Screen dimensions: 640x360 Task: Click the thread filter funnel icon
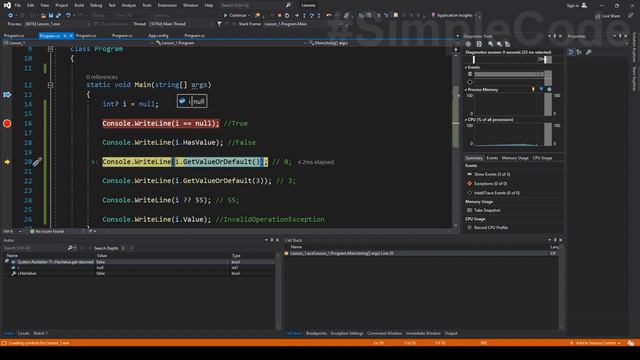click(x=219, y=24)
